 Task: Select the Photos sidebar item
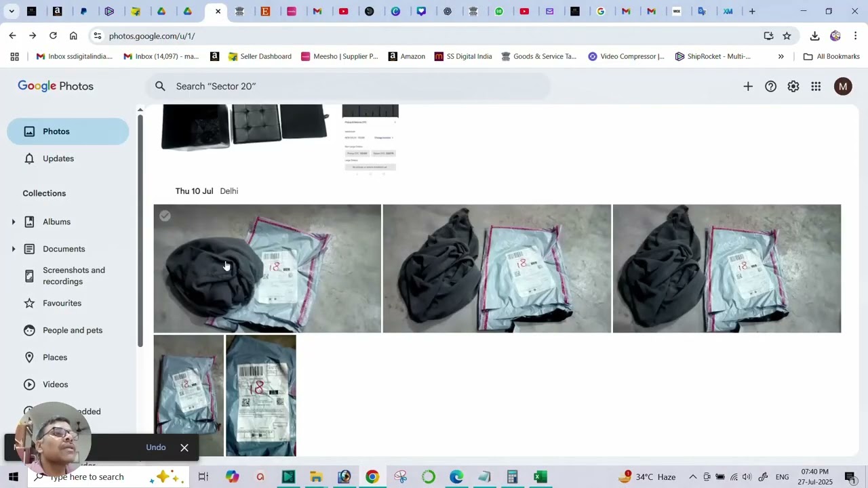(68, 131)
